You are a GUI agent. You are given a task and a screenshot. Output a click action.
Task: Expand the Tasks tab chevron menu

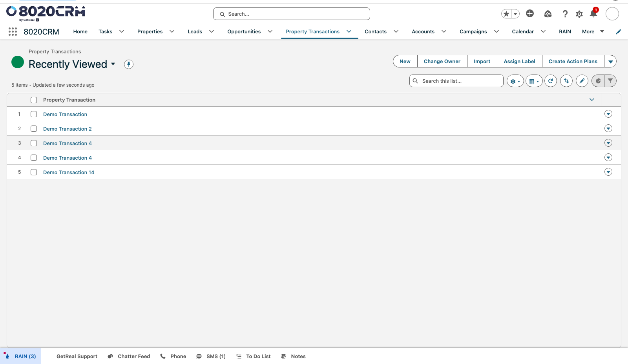tap(122, 32)
